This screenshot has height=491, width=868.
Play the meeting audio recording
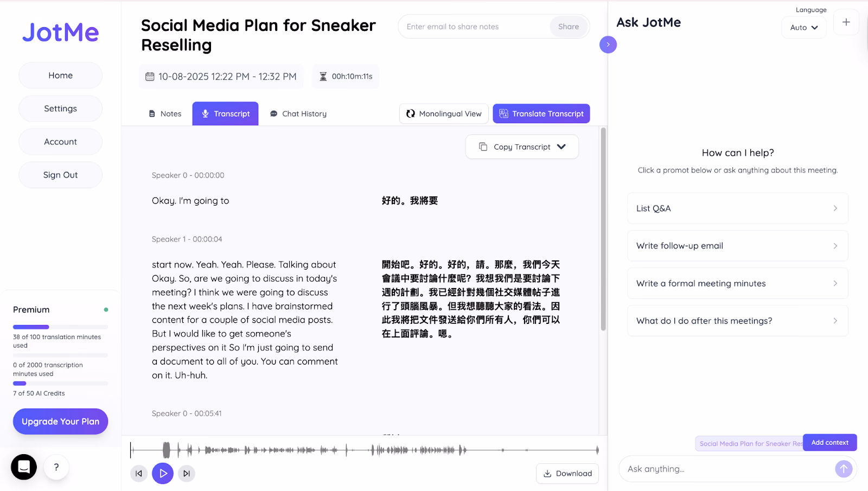163,473
